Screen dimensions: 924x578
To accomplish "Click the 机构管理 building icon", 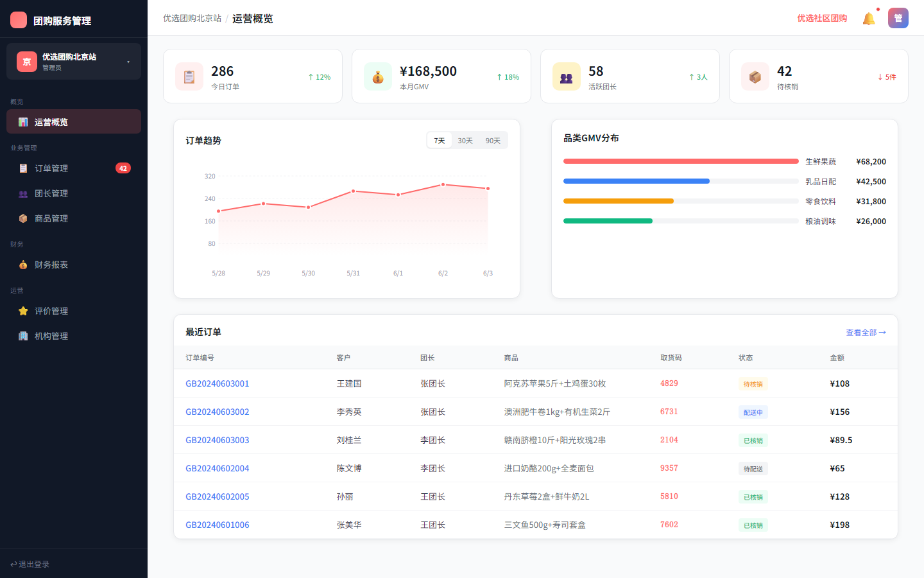I will click(x=23, y=336).
